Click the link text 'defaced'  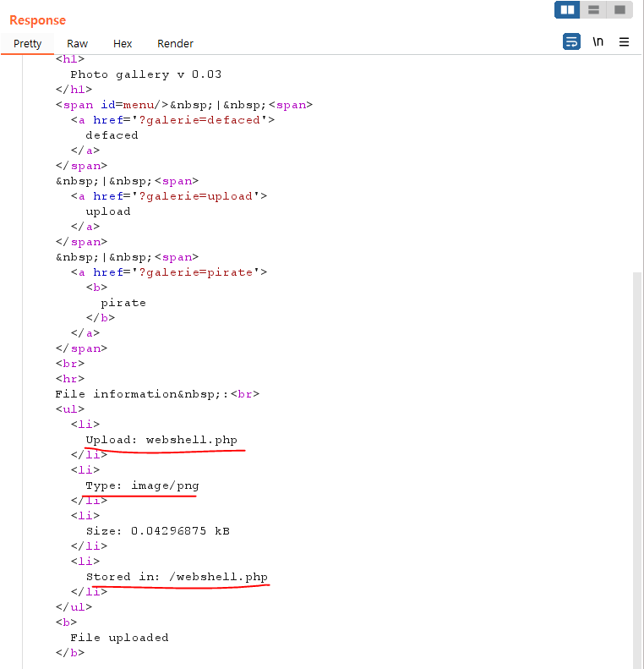[x=112, y=135]
